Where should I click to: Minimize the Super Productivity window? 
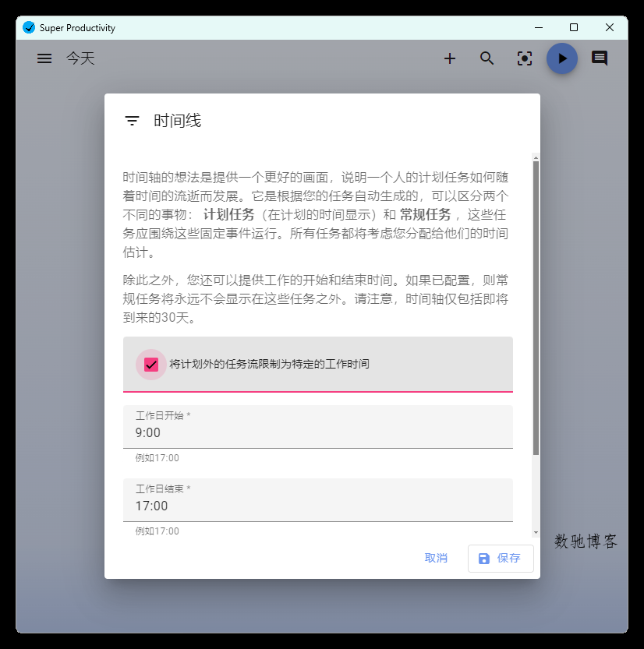tap(539, 28)
